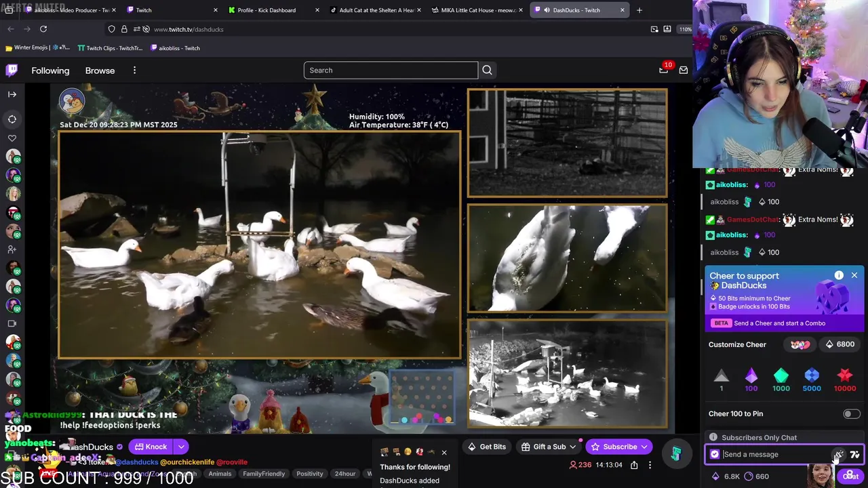Switch to aikobliss Video Producer tab
Image resolution: width=868 pixels, height=488 pixels.
pos(71,10)
